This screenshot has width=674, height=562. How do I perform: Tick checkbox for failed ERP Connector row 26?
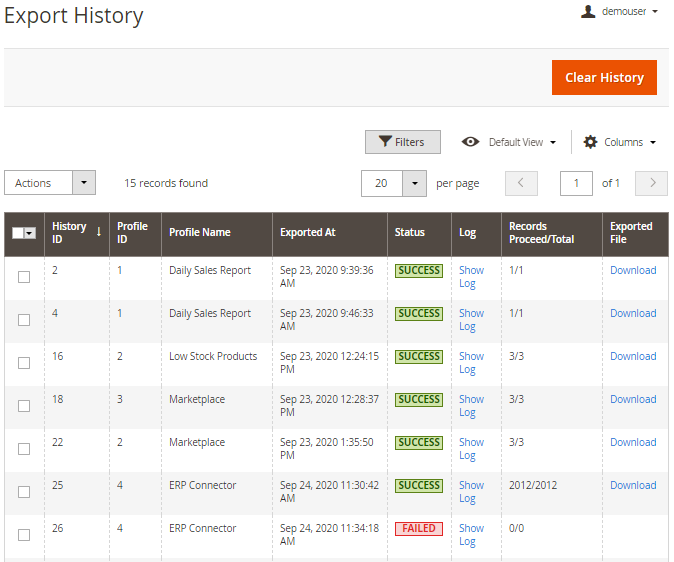24,535
